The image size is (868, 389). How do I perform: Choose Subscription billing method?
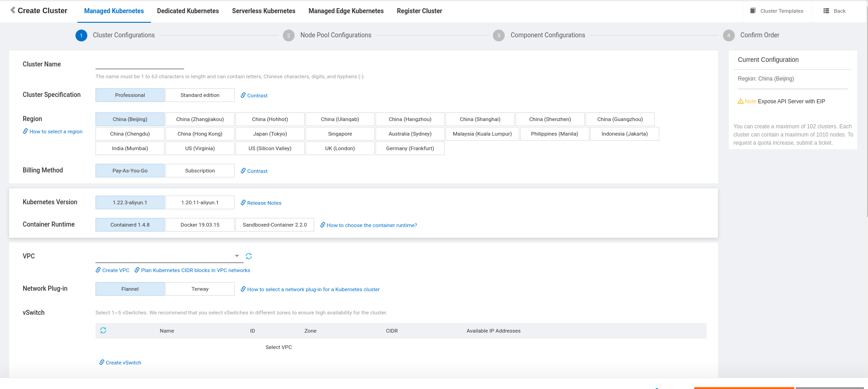coord(200,171)
